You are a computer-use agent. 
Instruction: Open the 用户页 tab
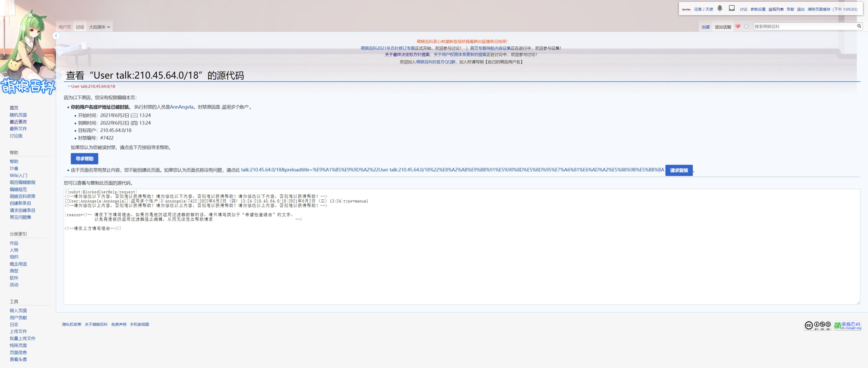coord(65,27)
